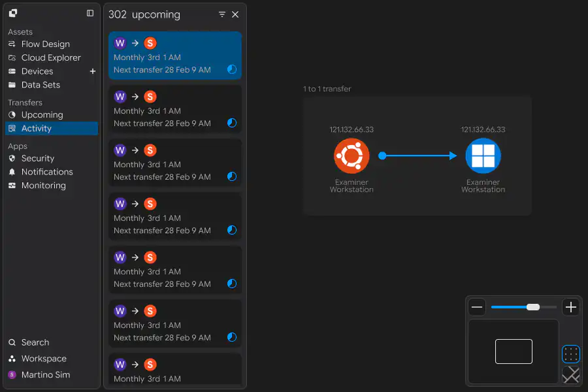Click the IP address above the Windows node
Viewport: 588px width, 392px height.
[483, 129]
